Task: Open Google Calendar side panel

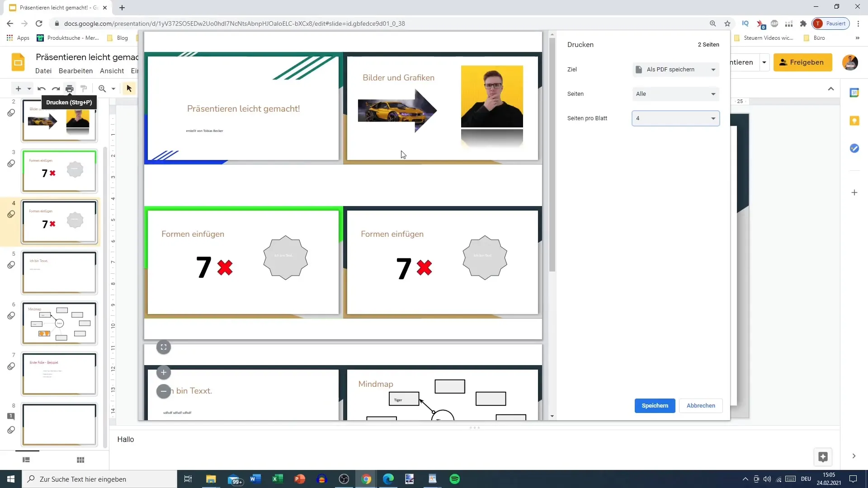Action: [x=854, y=93]
